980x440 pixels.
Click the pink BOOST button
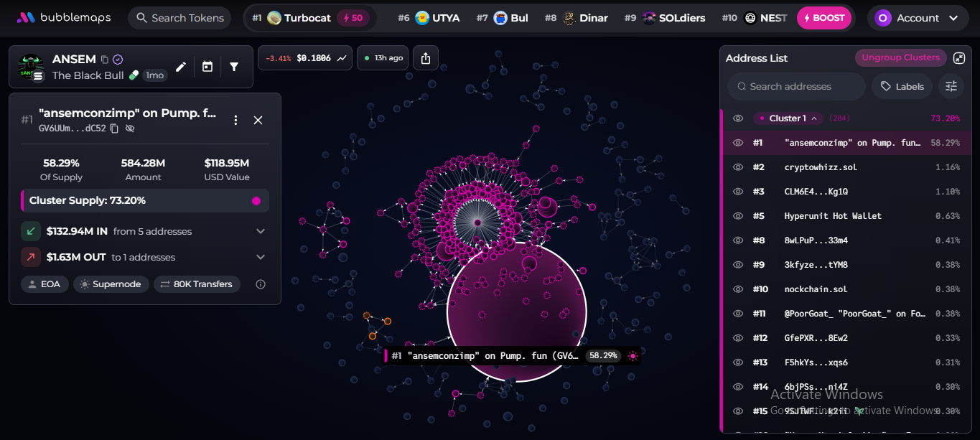[824, 18]
